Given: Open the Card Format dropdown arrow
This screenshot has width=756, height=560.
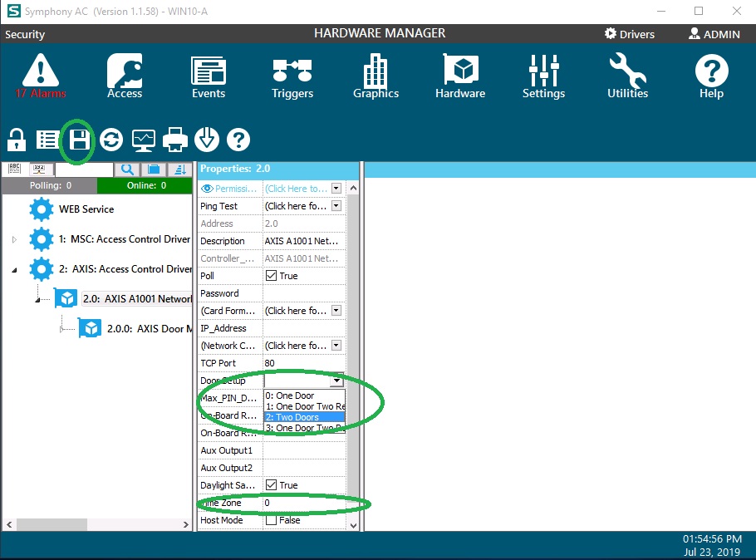Looking at the screenshot, I should click(336, 311).
